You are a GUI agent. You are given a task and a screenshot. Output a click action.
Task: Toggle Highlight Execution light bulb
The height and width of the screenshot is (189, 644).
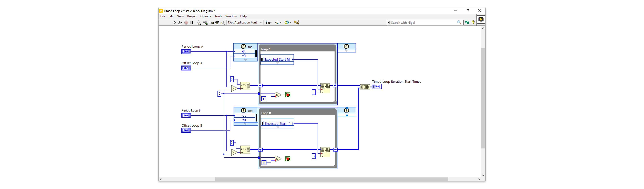click(199, 23)
